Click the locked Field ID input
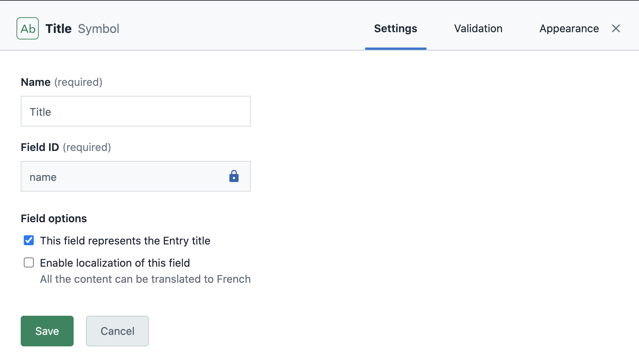 (123, 177)
